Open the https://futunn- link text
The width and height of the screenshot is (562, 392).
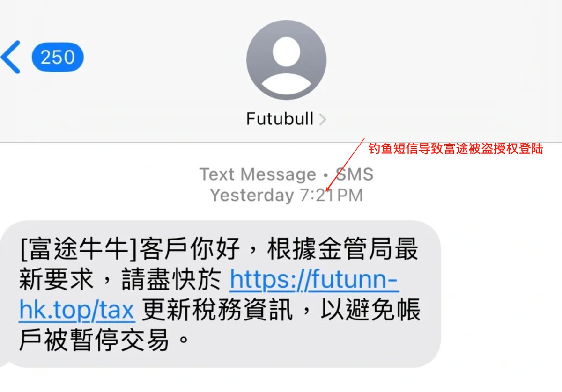314,281
